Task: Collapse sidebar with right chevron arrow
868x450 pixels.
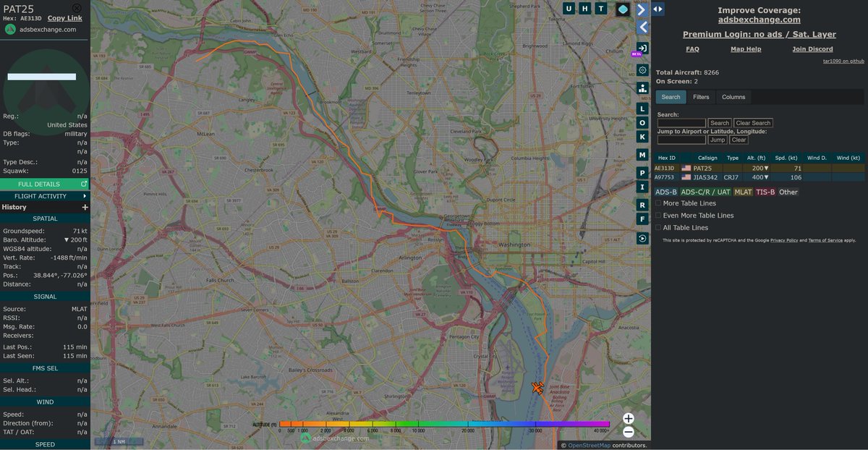Action: point(642,9)
